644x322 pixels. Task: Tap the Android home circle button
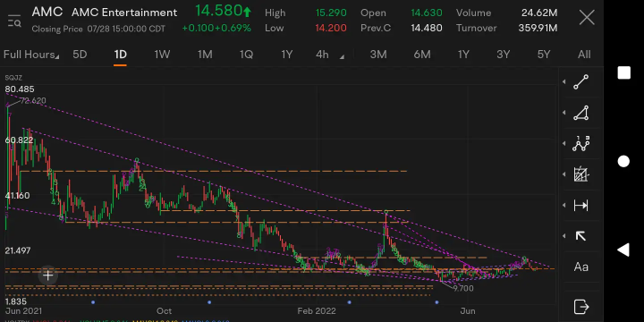(623, 161)
